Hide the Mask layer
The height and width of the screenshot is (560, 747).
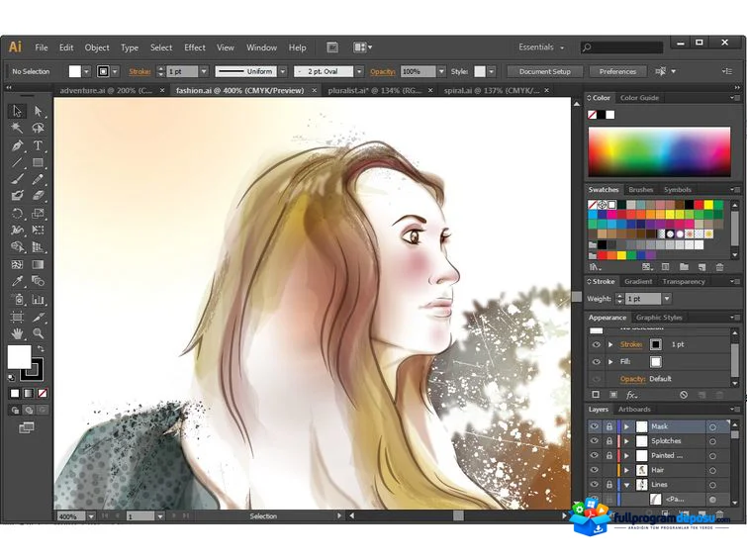(x=594, y=426)
